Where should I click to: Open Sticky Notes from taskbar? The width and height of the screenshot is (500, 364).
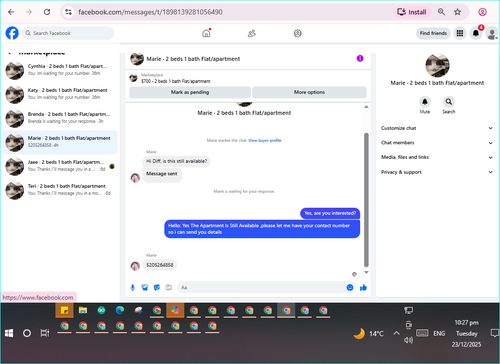65,311
